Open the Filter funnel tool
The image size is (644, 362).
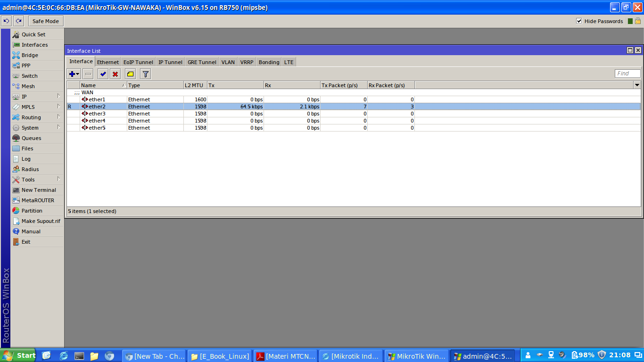click(146, 74)
